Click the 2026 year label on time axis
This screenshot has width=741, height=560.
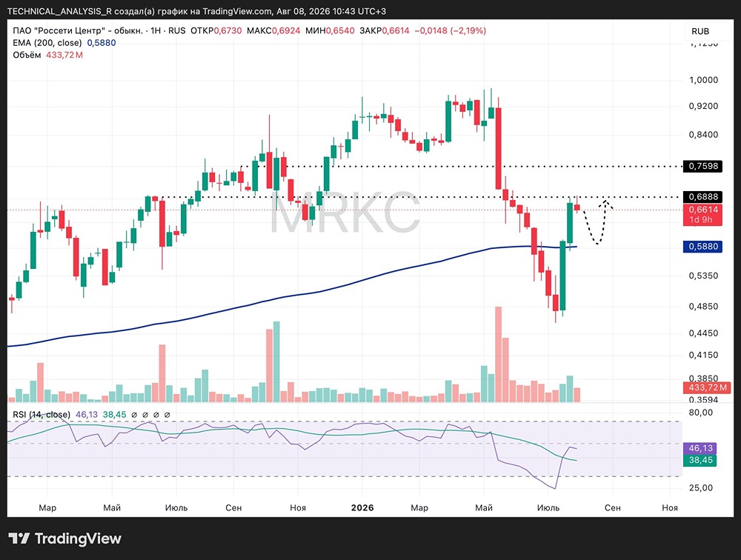[362, 507]
